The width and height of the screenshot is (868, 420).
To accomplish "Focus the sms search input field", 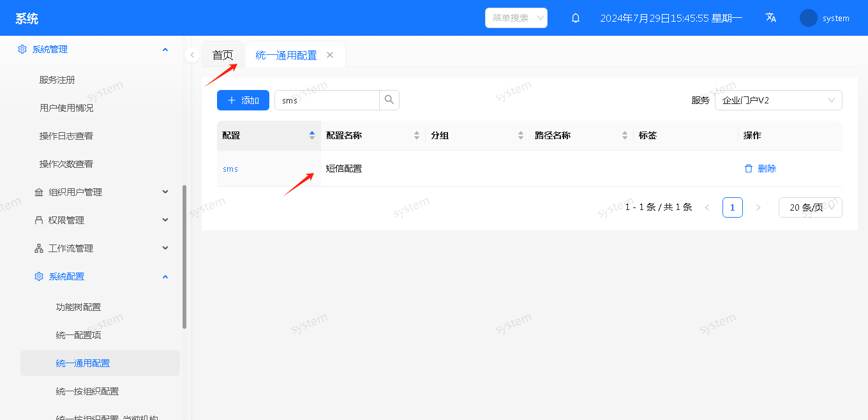I will pos(327,100).
